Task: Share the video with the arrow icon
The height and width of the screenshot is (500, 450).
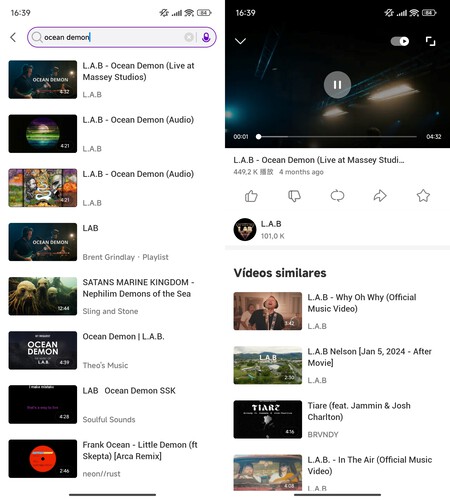Action: tap(380, 196)
